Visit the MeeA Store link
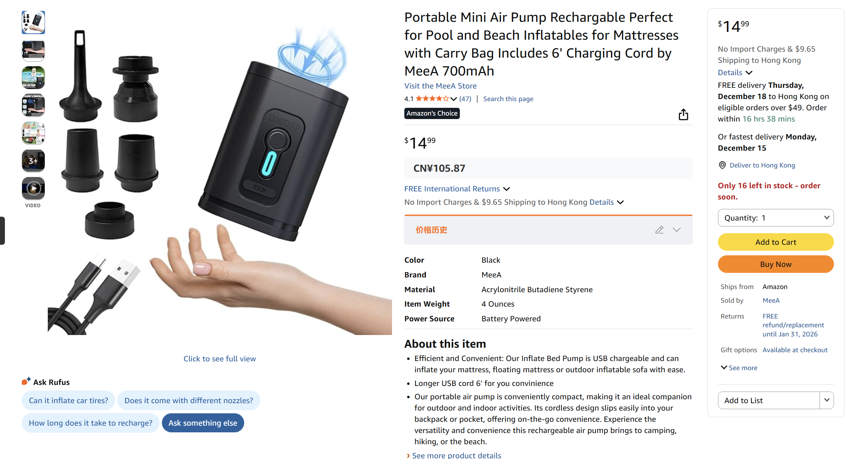Image resolution: width=868 pixels, height=459 pixels. (440, 86)
